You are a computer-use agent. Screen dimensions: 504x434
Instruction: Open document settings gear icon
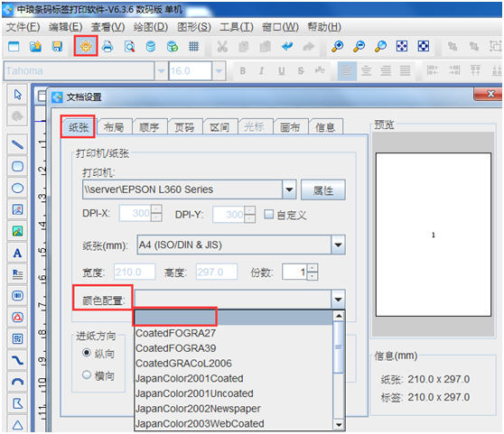click(86, 47)
